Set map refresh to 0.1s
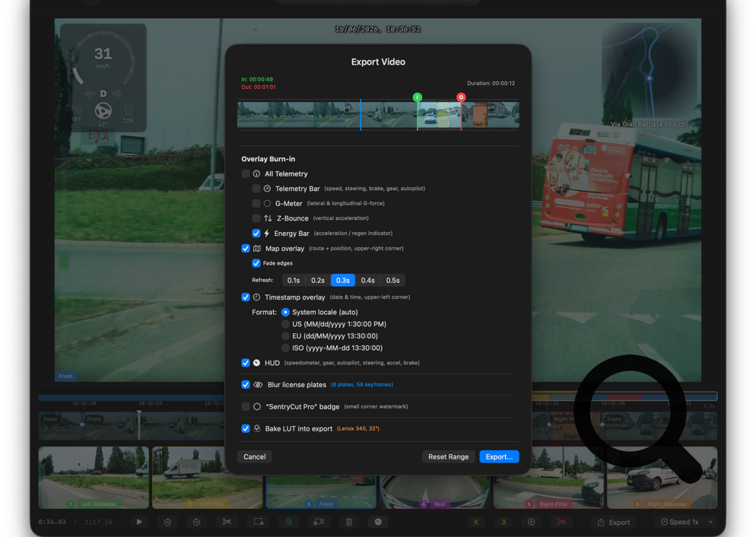The image size is (756, 537). [x=294, y=280]
